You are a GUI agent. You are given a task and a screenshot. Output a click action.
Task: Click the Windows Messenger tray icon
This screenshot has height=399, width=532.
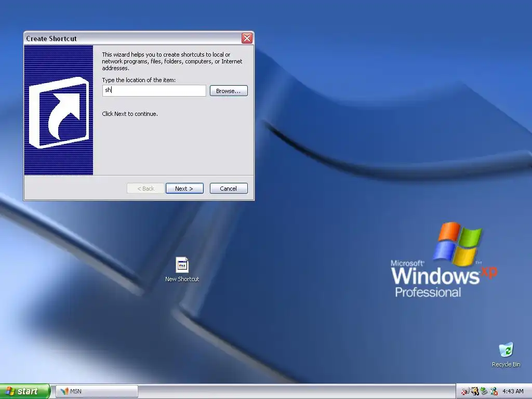click(x=494, y=391)
